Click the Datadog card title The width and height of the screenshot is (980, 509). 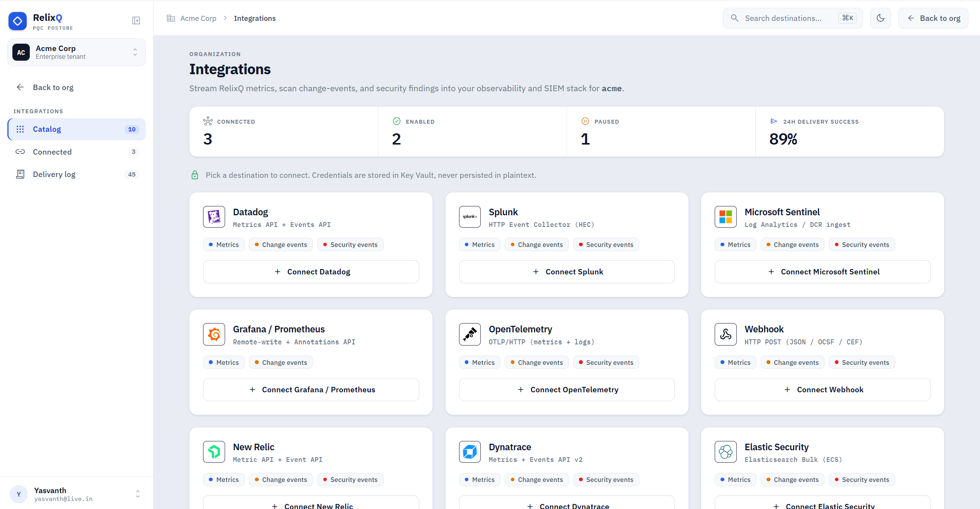pyautogui.click(x=250, y=212)
